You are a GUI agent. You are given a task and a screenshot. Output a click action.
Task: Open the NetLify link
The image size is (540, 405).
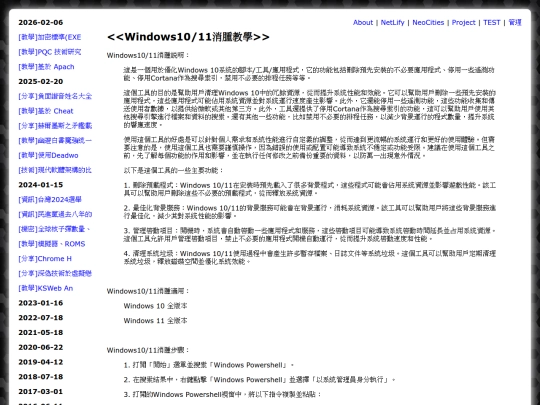point(392,22)
